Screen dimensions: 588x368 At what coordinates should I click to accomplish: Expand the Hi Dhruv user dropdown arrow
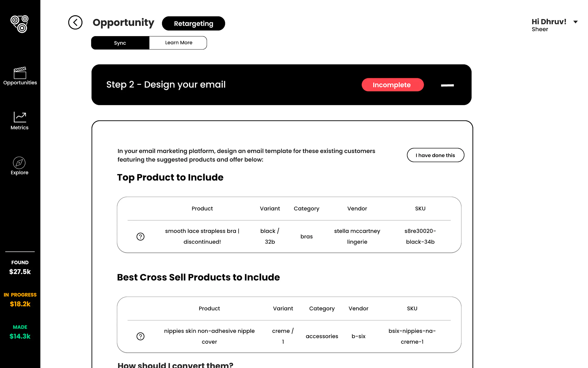(x=575, y=22)
